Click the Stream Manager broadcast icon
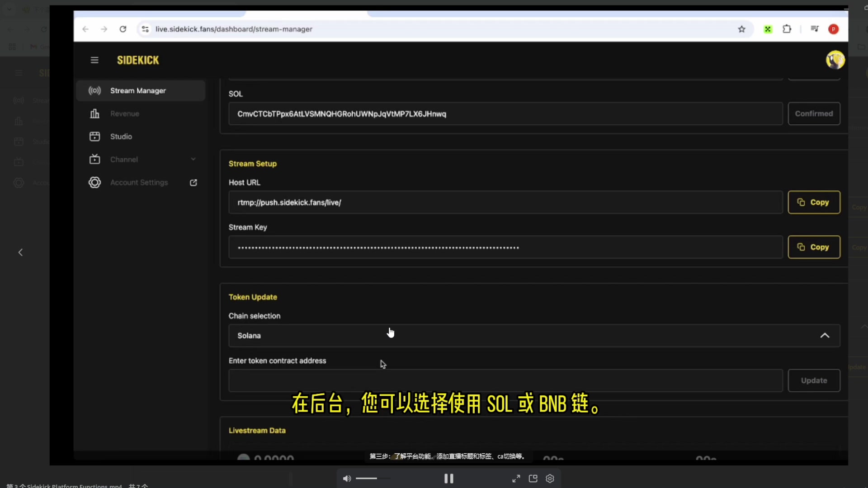This screenshot has height=488, width=868. [x=94, y=91]
